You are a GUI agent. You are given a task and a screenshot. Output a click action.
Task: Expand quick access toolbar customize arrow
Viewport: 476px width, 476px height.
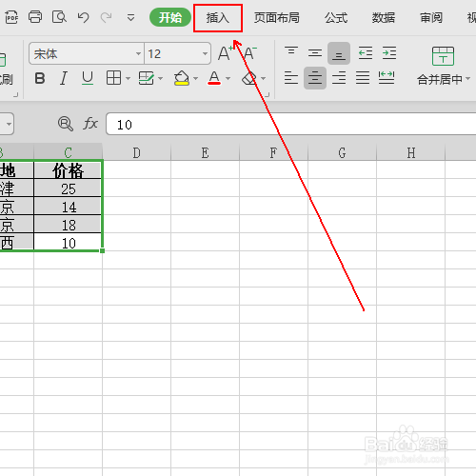click(x=130, y=17)
